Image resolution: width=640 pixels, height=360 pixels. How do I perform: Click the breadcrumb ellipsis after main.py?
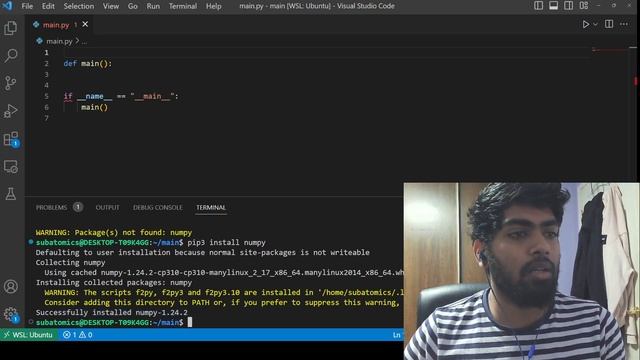[84, 42]
